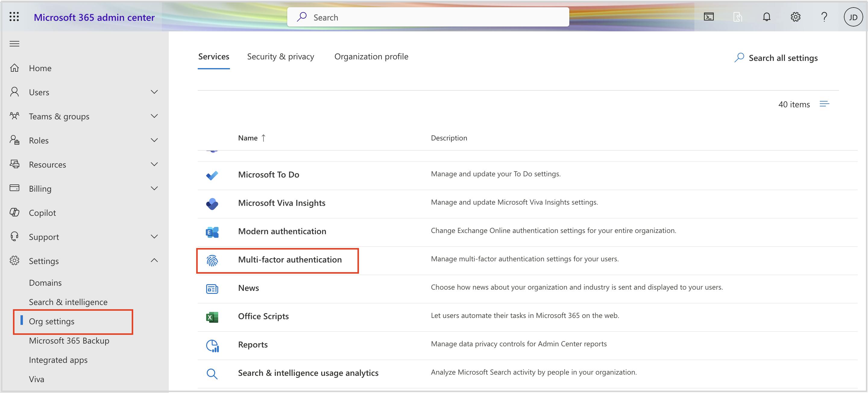
Task: Click the Excel icon for Office Scripts
Action: [x=212, y=317]
